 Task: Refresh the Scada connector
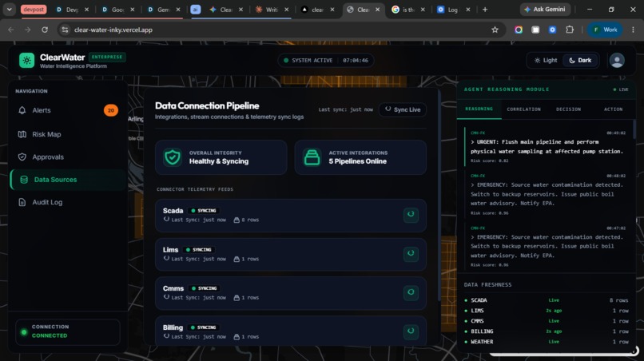(x=411, y=214)
